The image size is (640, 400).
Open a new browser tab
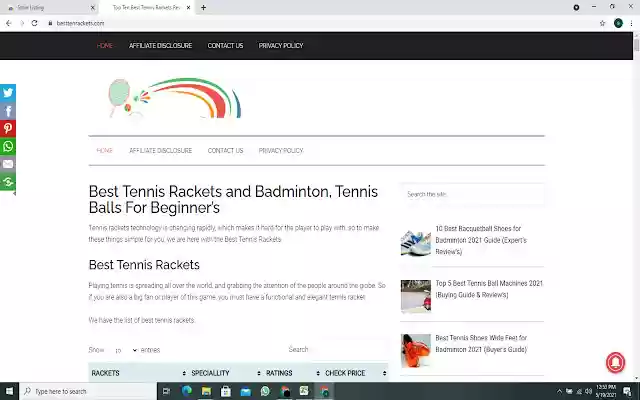point(203,7)
